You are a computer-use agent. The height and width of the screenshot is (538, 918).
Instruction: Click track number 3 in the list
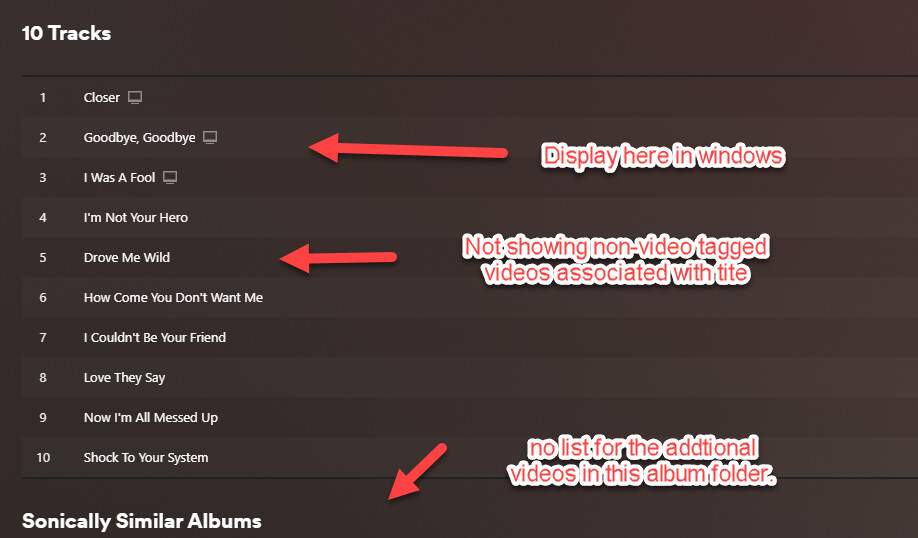tap(43, 177)
